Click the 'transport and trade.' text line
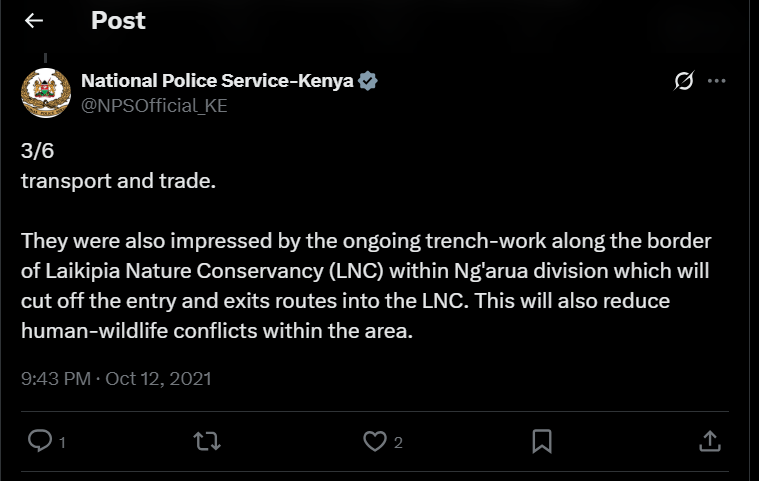The height and width of the screenshot is (481, 759). click(118, 183)
